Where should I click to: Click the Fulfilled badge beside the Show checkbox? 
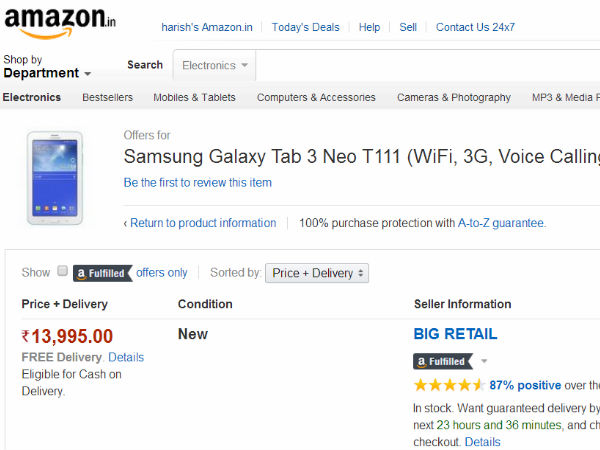click(x=102, y=272)
